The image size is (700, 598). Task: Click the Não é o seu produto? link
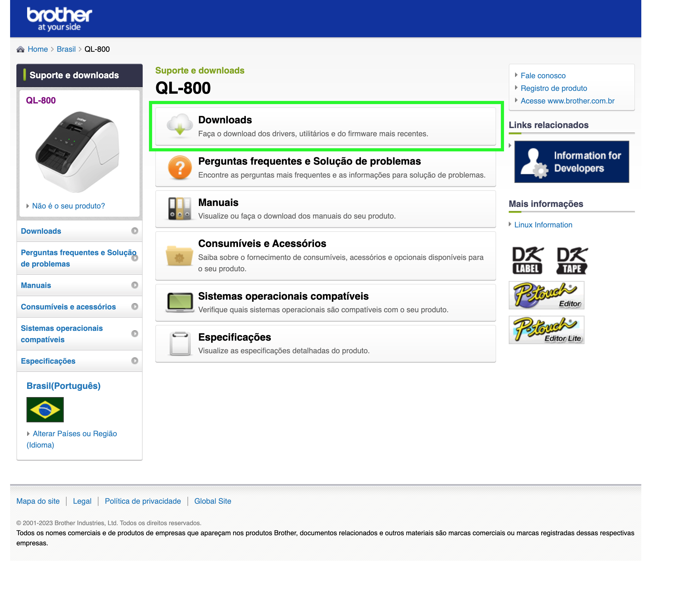68,206
